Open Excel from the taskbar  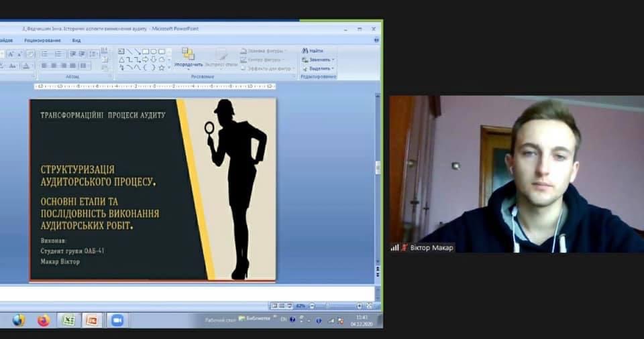[x=68, y=320]
